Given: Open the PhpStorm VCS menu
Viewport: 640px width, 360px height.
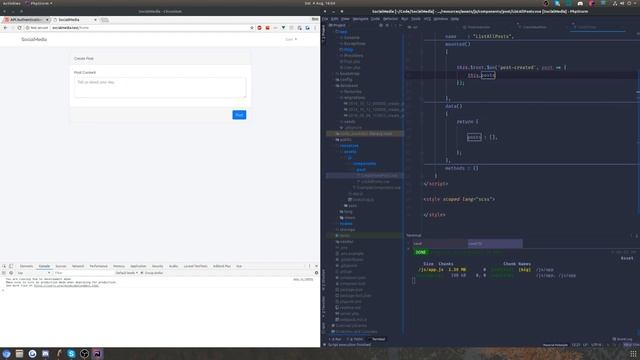Looking at the screenshot, I should tap(427, 19).
